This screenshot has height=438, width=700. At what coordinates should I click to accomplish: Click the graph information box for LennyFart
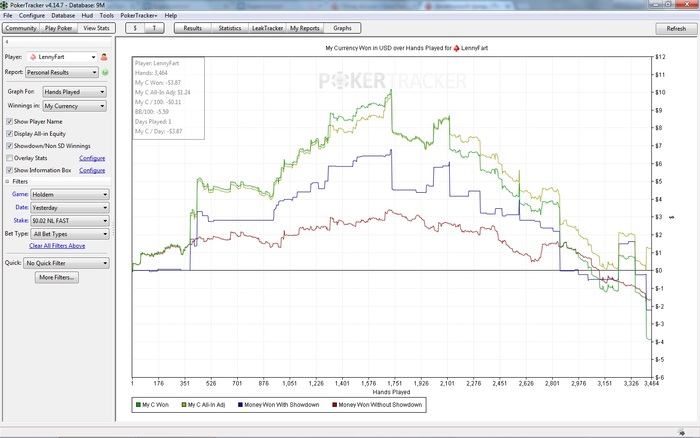pos(168,98)
